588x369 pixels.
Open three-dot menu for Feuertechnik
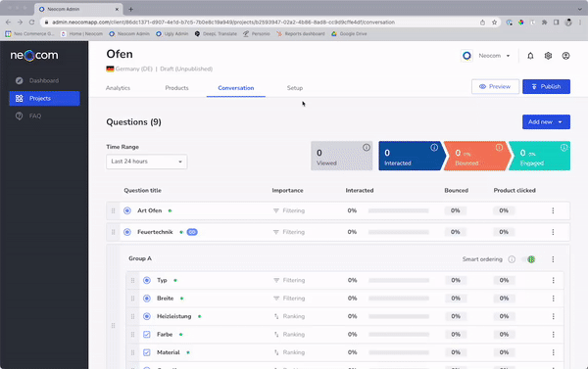[x=553, y=232]
